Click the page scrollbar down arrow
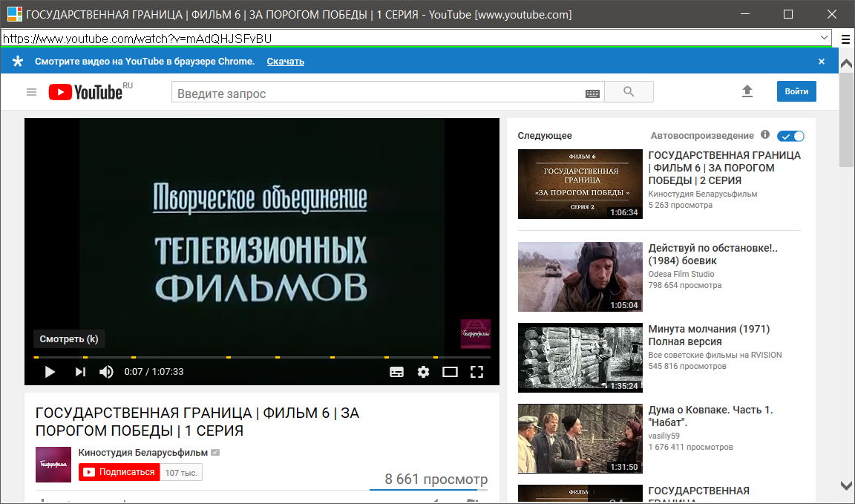This screenshot has height=504, width=855. [846, 485]
